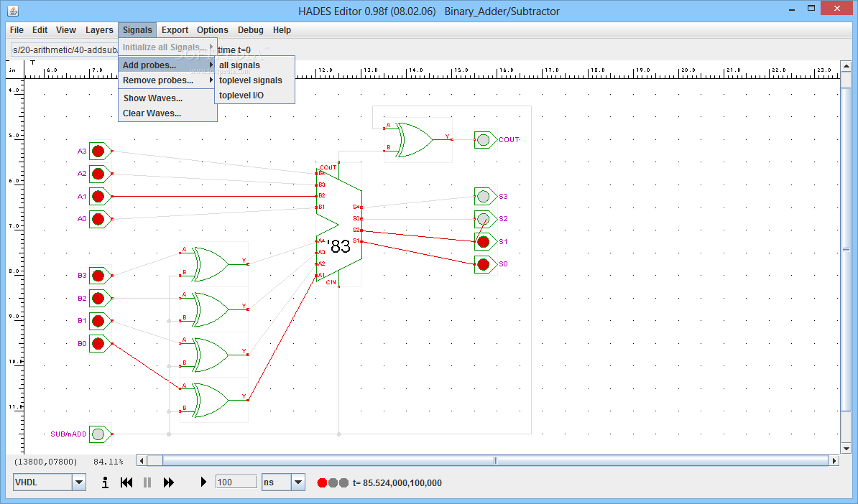This screenshot has width=858, height=504.
Task: Choose 'toplevel signals' probe option
Action: coord(254,80)
